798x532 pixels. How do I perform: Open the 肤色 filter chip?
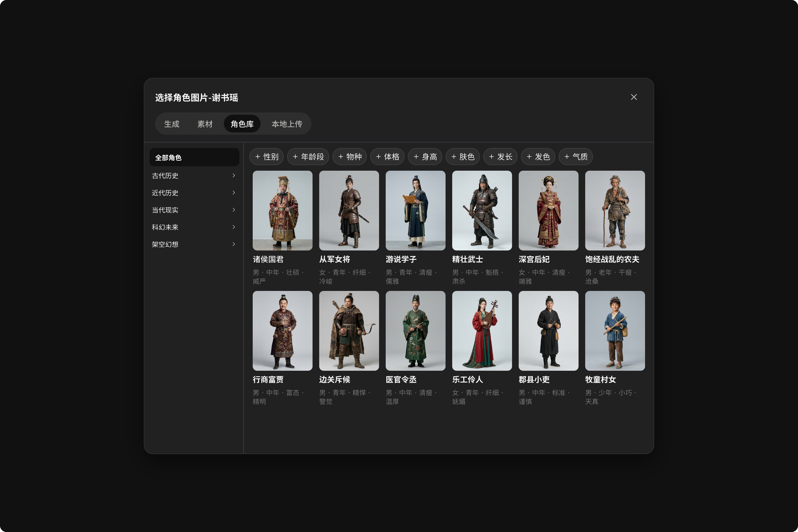point(463,157)
